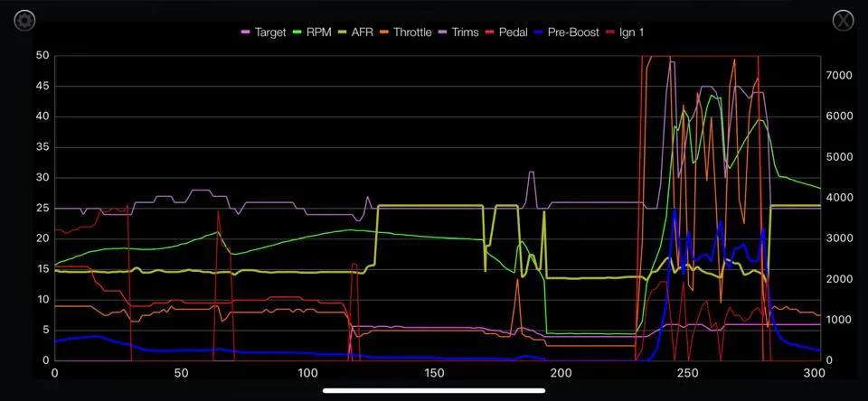Click the x-axis label 100

(x=307, y=373)
